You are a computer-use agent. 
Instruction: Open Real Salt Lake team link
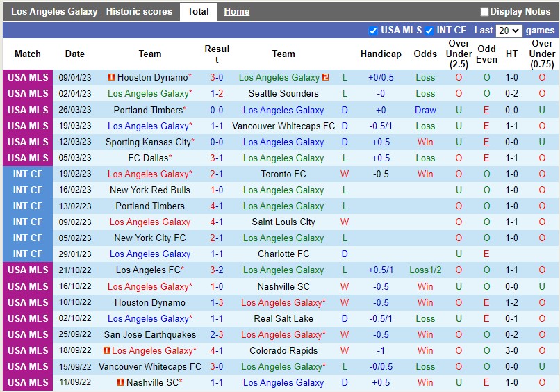(283, 318)
